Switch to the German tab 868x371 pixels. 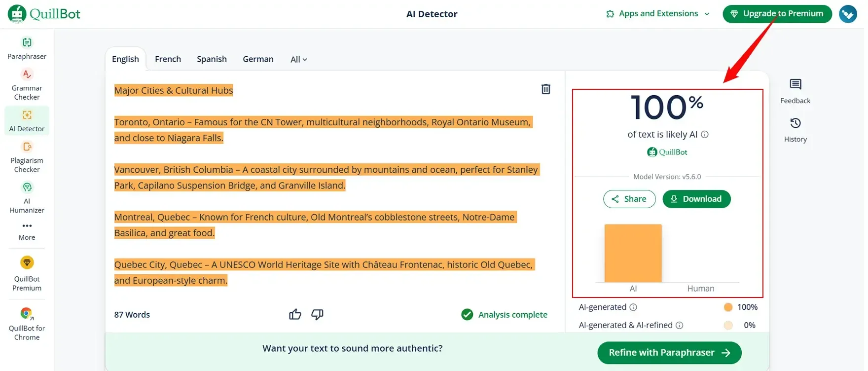pyautogui.click(x=258, y=59)
